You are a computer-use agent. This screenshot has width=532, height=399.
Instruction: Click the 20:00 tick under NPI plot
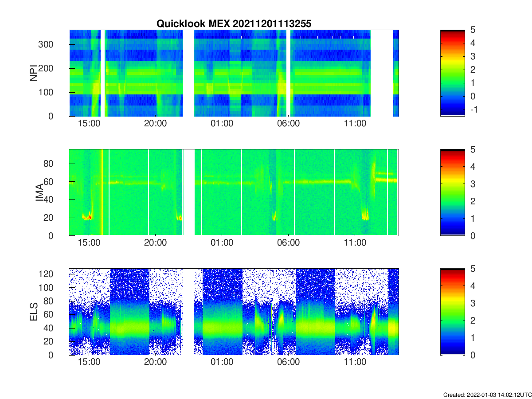tap(156, 124)
